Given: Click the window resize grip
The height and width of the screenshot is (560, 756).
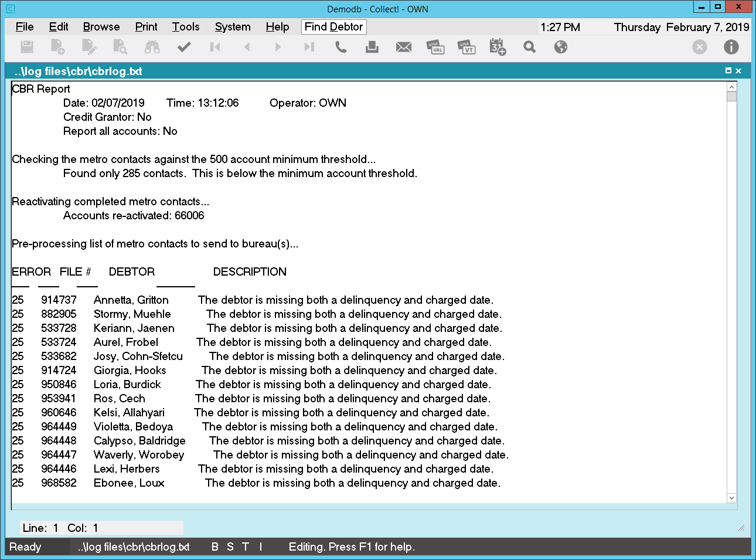Looking at the screenshot, I should [x=741, y=528].
